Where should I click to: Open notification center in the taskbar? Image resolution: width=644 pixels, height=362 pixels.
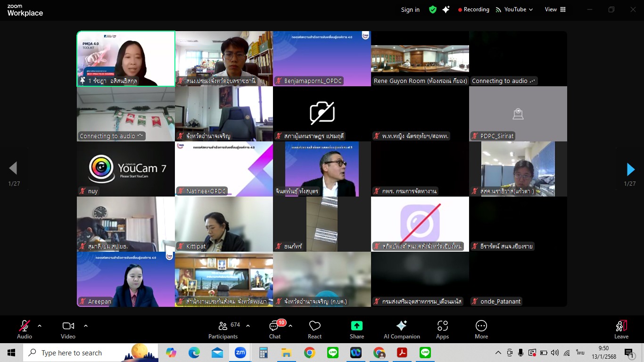point(629,353)
